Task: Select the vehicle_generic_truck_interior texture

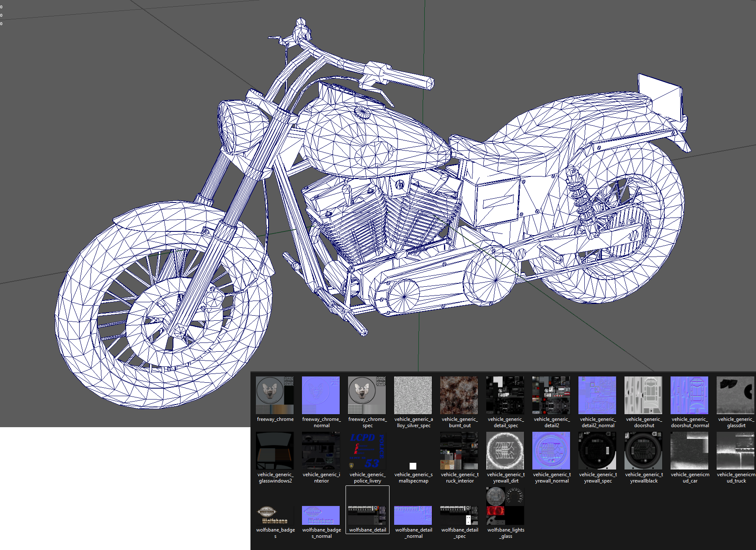Action: (x=459, y=451)
